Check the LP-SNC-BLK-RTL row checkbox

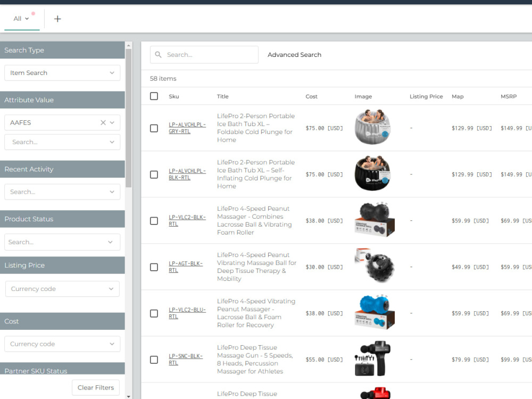pyautogui.click(x=154, y=360)
